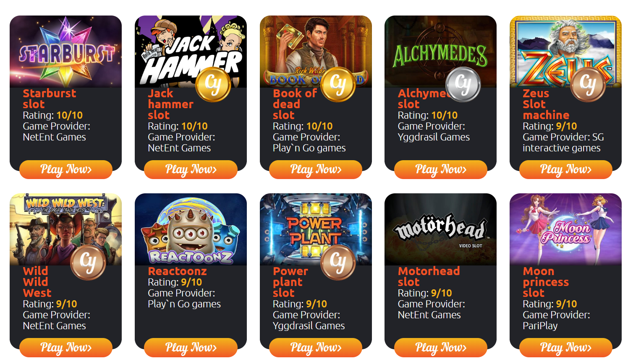Click the bronze coin badge on Zeus
The image size is (641, 364).
click(588, 84)
